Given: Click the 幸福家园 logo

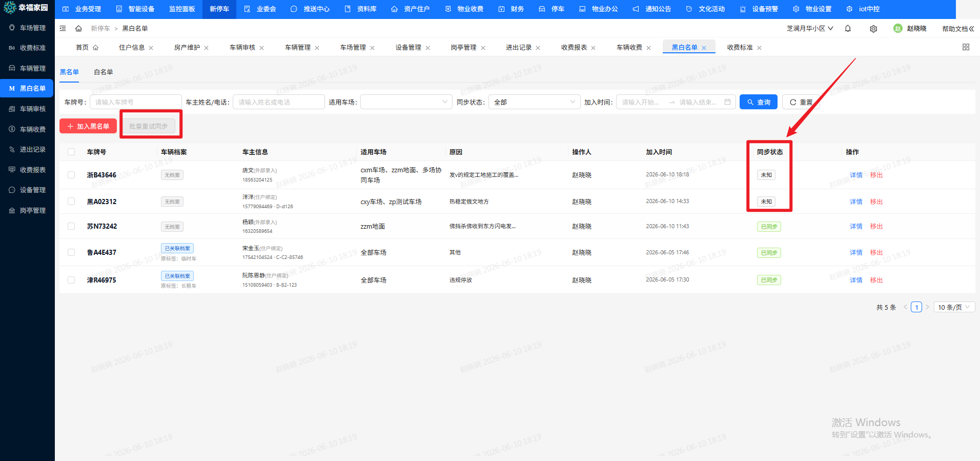Looking at the screenshot, I should (x=27, y=8).
